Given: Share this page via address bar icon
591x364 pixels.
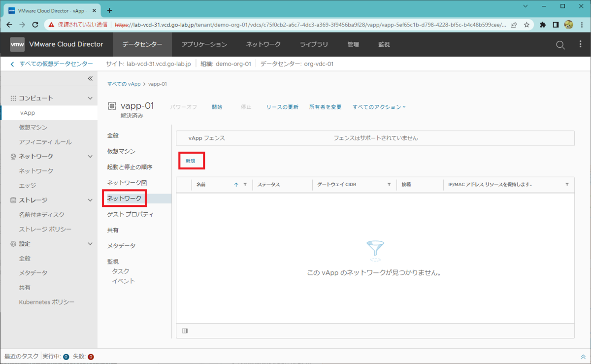Looking at the screenshot, I should coord(514,24).
